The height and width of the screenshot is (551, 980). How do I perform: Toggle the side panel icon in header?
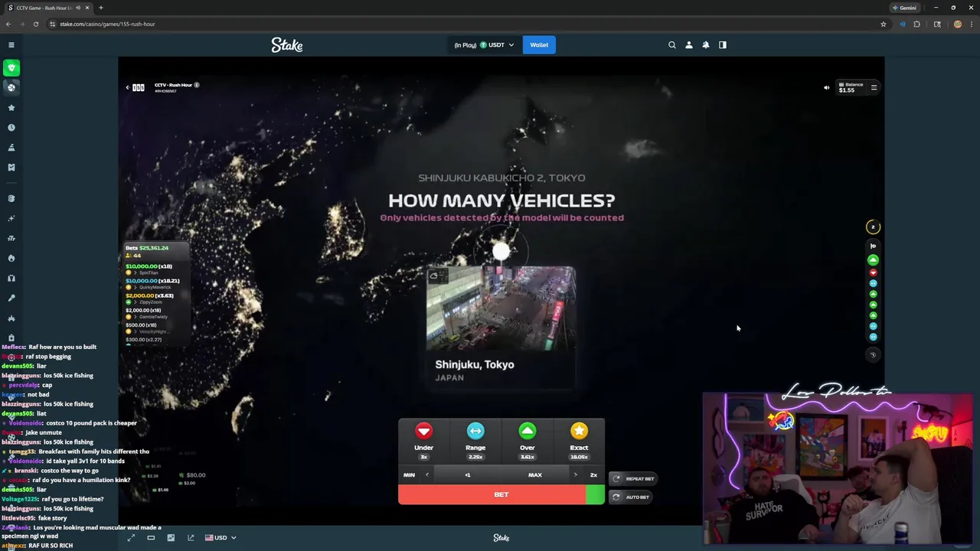click(x=723, y=45)
